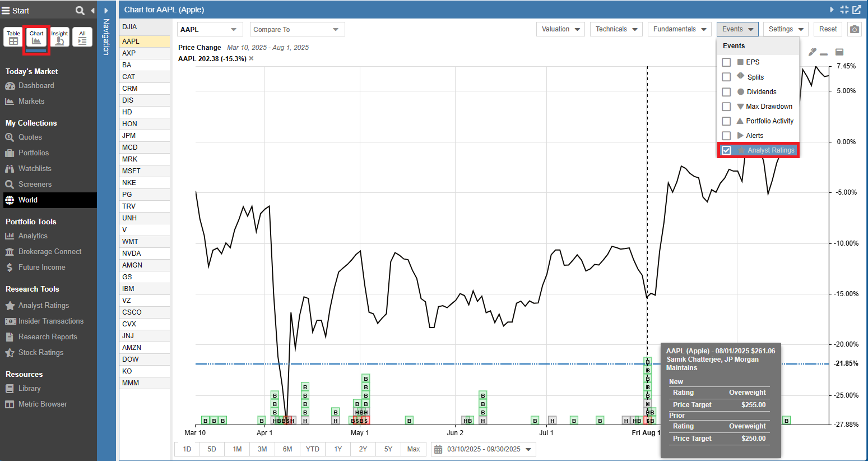Open Research Reports
The image size is (868, 461).
click(48, 337)
